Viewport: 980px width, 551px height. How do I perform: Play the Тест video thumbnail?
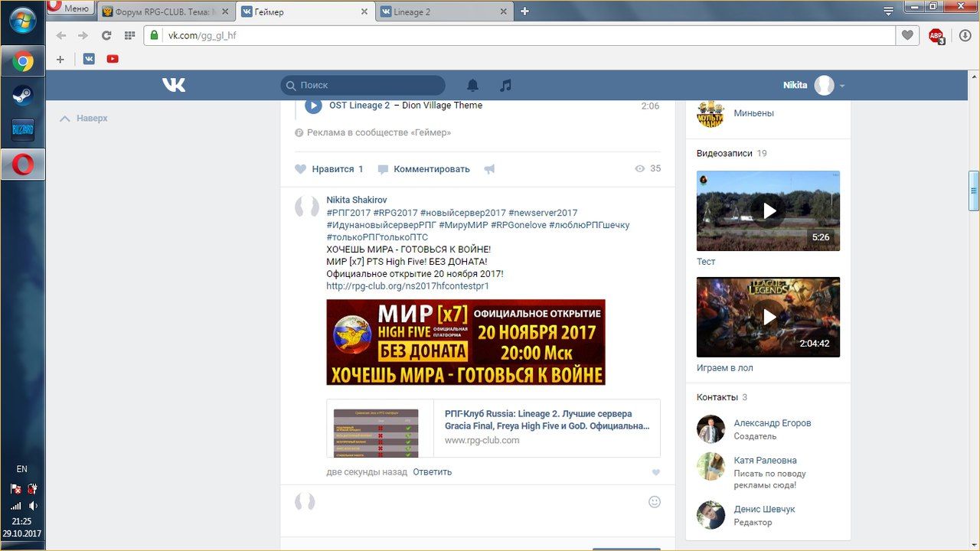[768, 210]
